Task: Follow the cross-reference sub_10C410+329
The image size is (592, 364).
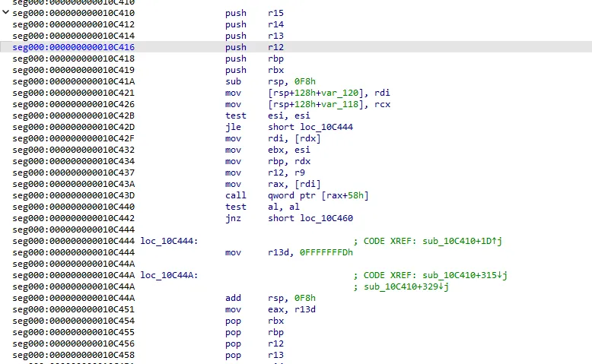Action: point(406,286)
